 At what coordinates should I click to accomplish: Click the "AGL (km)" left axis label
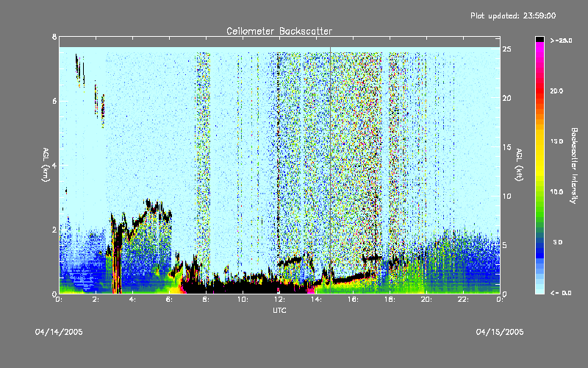pos(46,165)
